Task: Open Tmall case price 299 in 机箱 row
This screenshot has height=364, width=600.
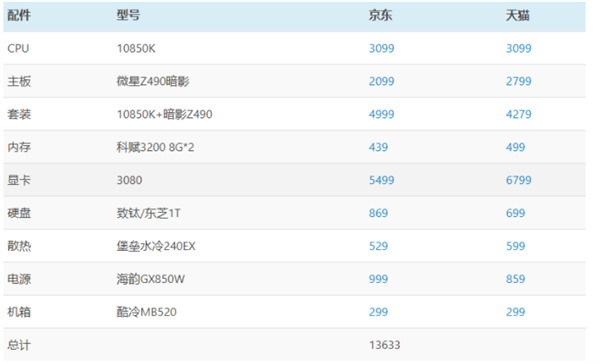Action: click(x=515, y=312)
